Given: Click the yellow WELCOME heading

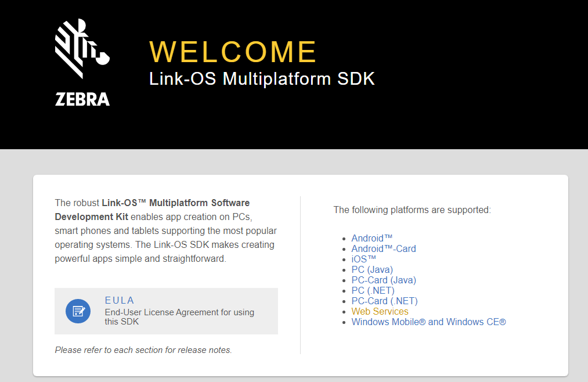Looking at the screenshot, I should point(233,52).
